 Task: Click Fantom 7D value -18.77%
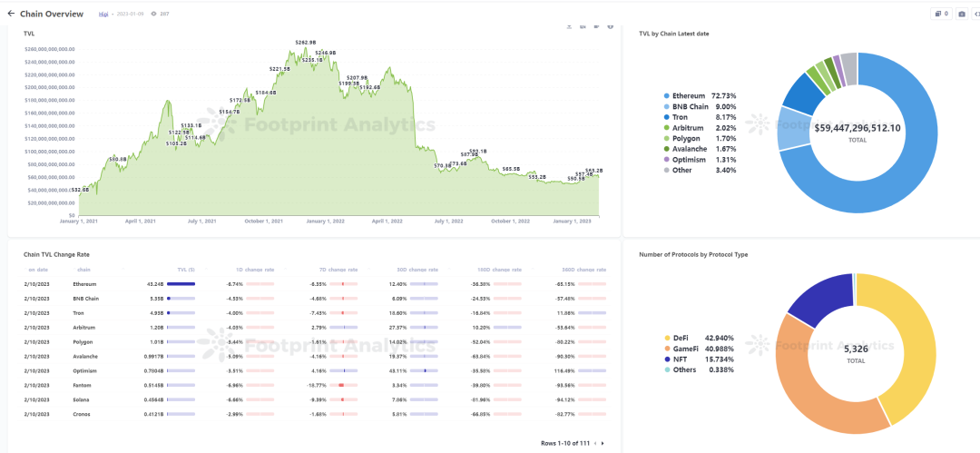click(318, 386)
